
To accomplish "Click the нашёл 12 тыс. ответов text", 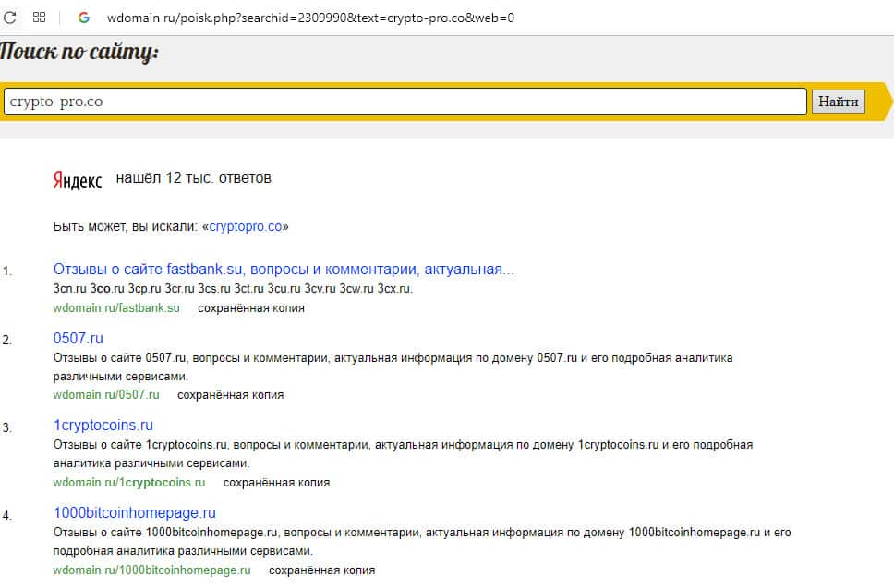I will [x=193, y=178].
